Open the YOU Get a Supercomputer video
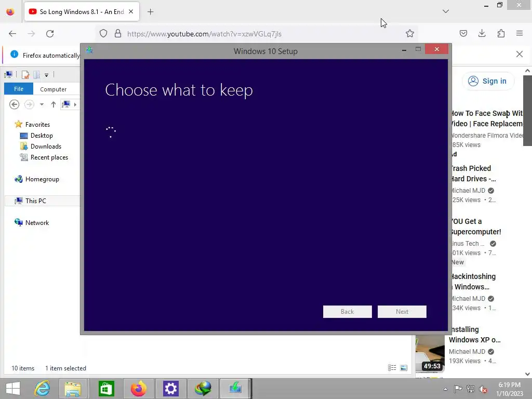The image size is (532, 399). point(476,227)
